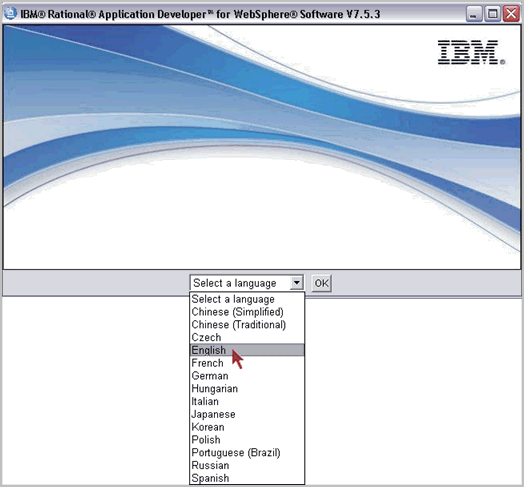Select Chinese (Traditional) from the list

pyautogui.click(x=247, y=324)
